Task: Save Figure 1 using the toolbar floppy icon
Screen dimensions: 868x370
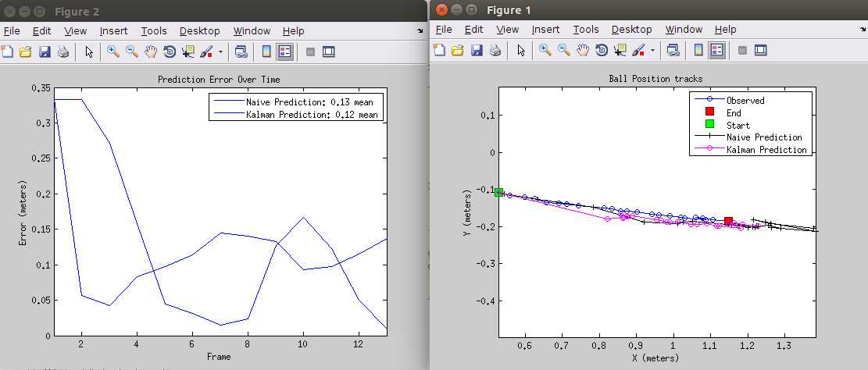Action: [x=476, y=50]
